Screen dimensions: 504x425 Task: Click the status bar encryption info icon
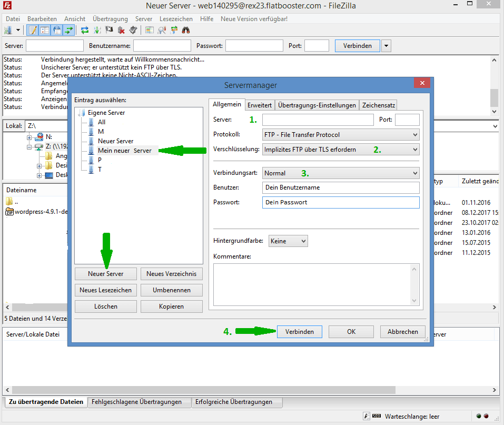coord(367,417)
